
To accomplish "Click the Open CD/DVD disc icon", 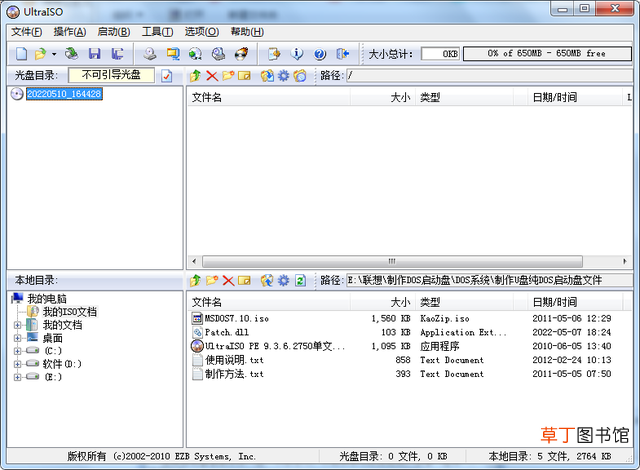I will pos(72,53).
